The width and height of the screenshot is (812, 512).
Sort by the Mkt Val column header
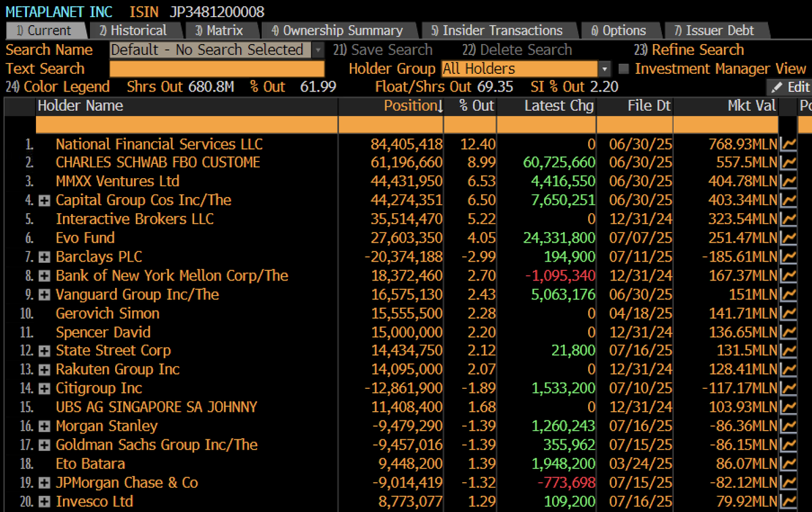(725, 106)
